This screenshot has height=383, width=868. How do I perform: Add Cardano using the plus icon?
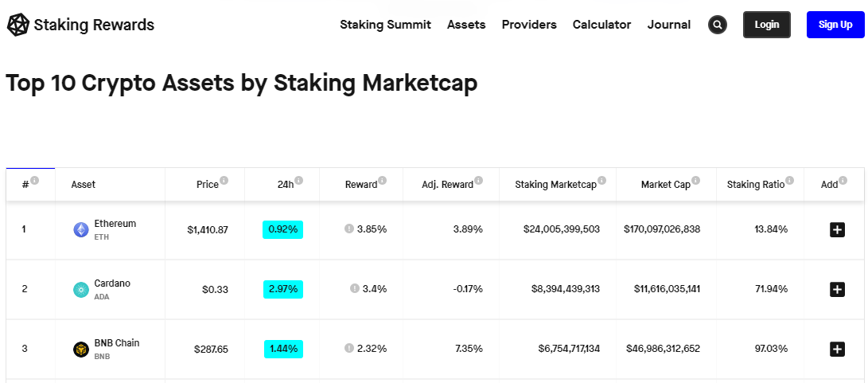pyautogui.click(x=837, y=289)
